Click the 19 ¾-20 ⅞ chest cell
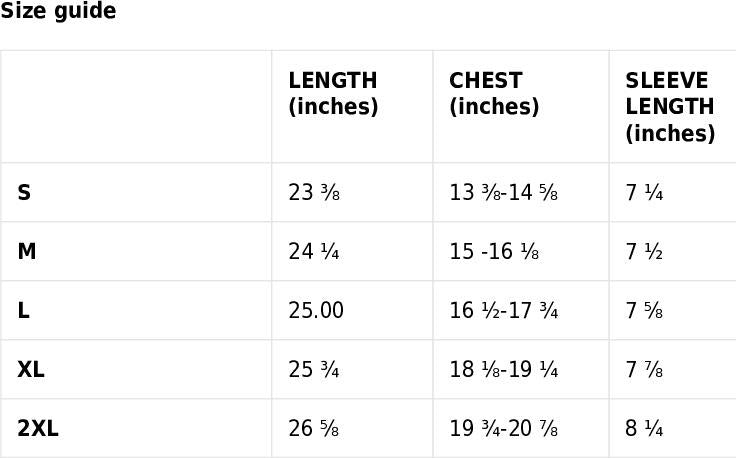The image size is (736, 458). point(503,429)
